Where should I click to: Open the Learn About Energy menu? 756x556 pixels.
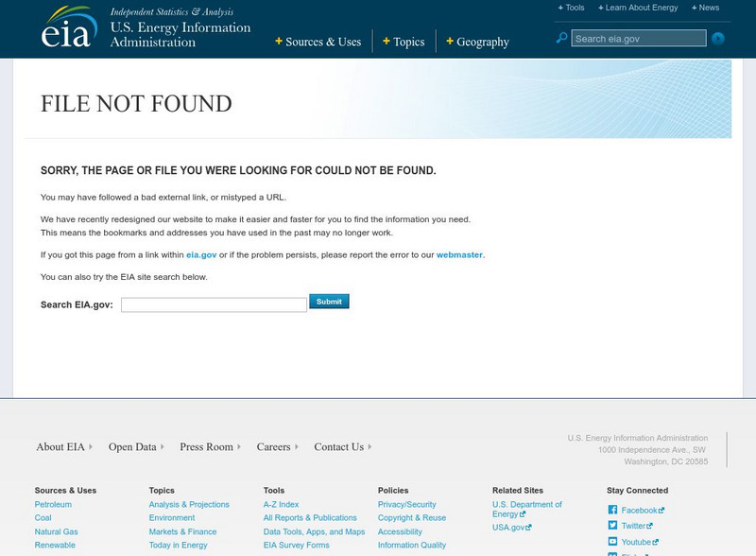(x=638, y=8)
